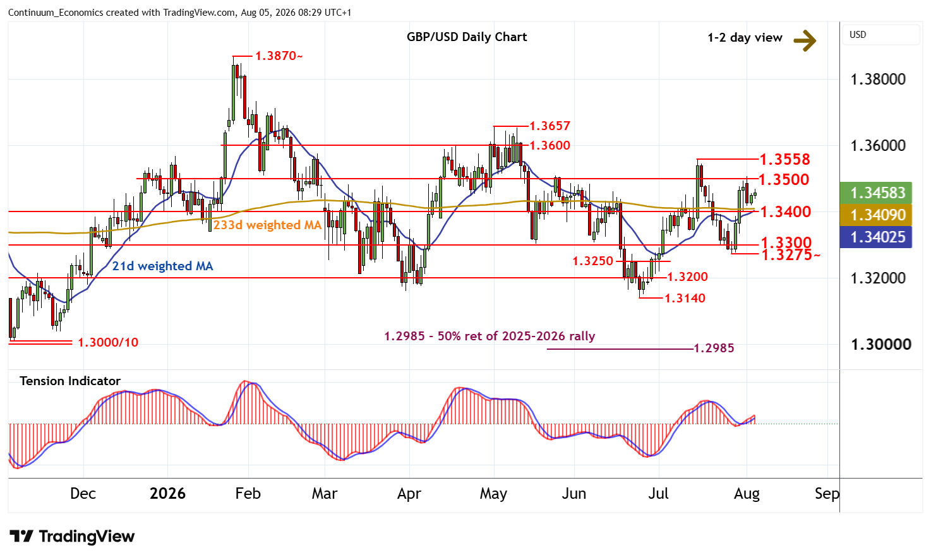Click the TradingView logo icon
Screen dimensions: 931x560
click(21, 537)
